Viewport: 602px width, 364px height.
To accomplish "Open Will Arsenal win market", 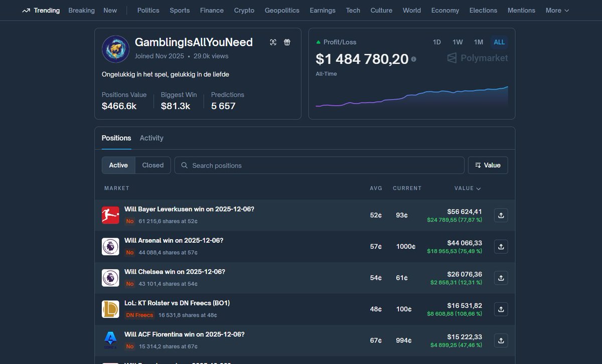I will [x=174, y=240].
